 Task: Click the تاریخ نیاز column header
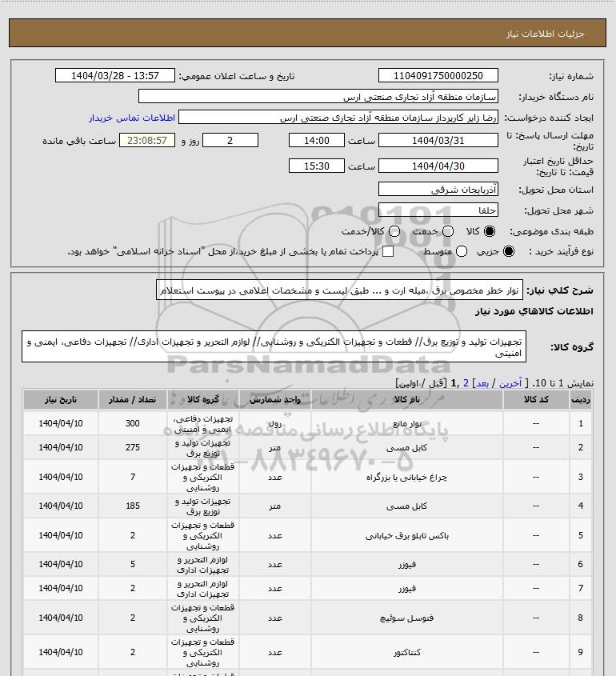pos(61,400)
